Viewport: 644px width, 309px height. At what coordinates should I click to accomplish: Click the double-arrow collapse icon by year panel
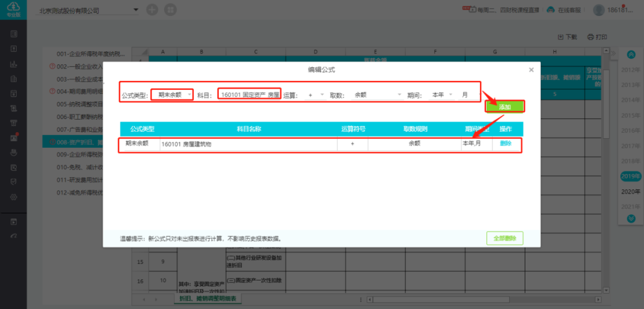tap(613, 54)
